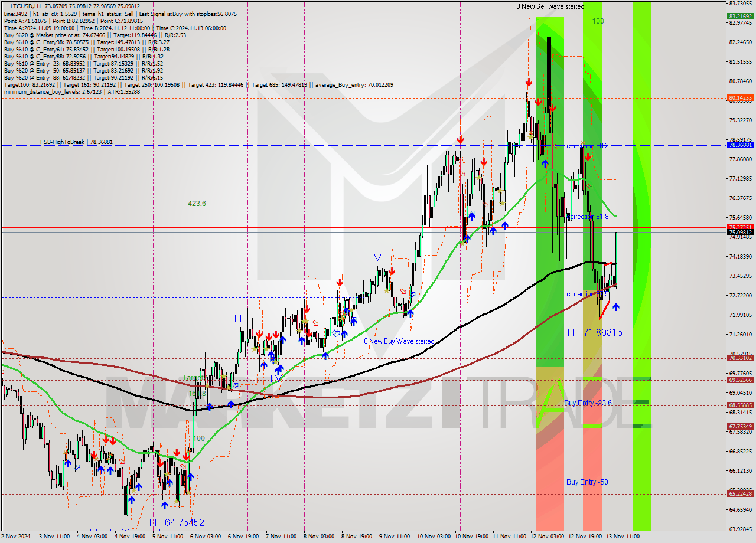
Task: Click the 'Buy %20 @ Entry -50: 65.85137' line
Action: point(84,70)
